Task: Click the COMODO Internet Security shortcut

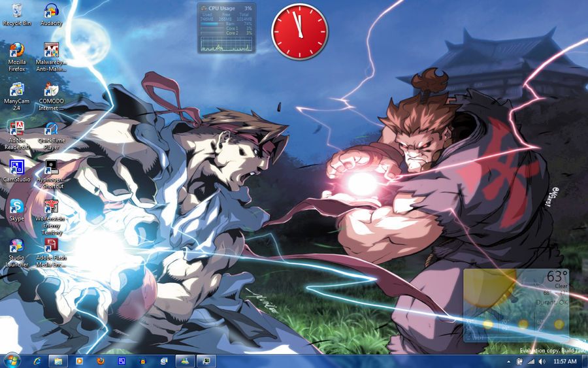Action: coord(51,96)
